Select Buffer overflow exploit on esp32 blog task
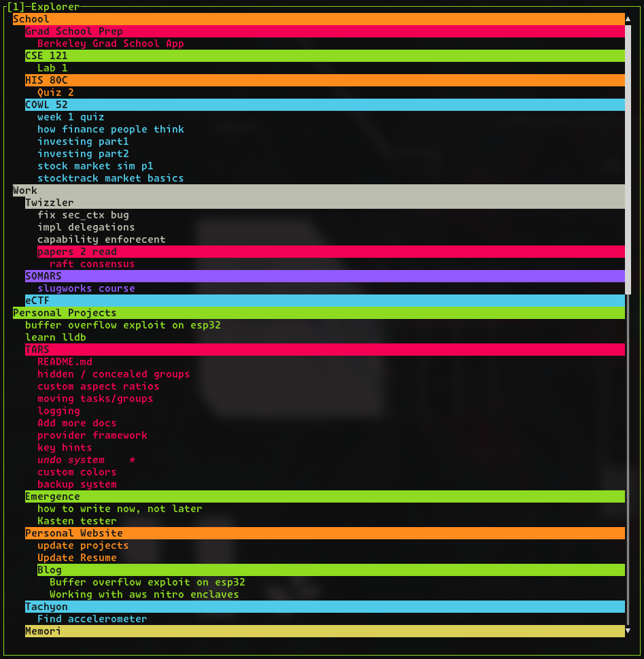The height and width of the screenshot is (659, 644). [147, 582]
